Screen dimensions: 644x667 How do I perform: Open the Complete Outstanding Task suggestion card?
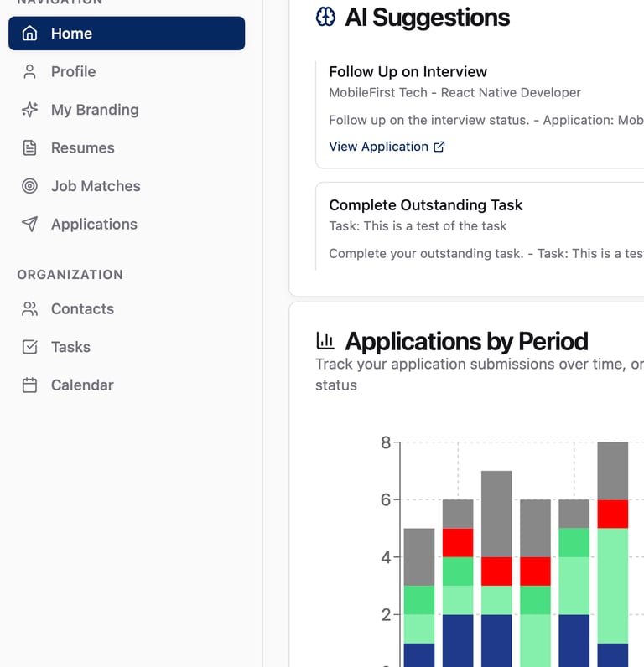[425, 205]
